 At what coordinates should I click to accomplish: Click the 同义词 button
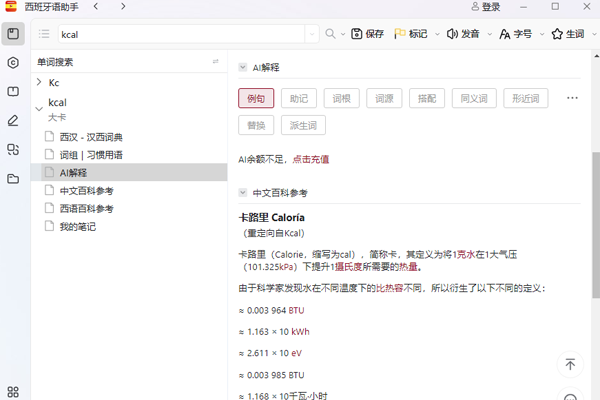coord(470,98)
